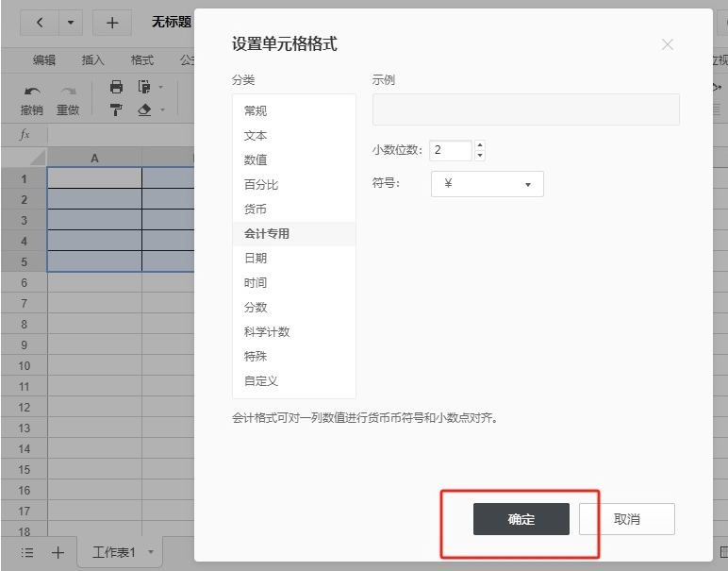This screenshot has height=571, width=728.
Task: Select the 自定义 category
Action: tap(261, 380)
